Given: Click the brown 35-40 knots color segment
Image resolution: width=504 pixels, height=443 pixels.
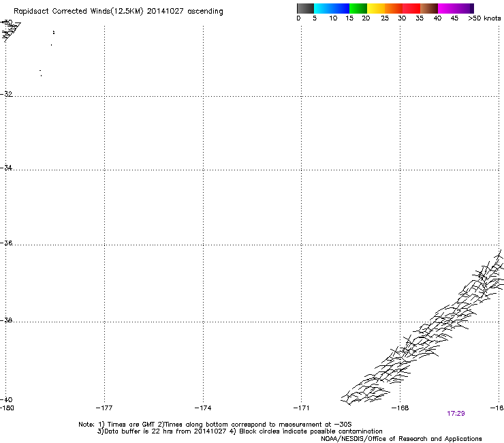Looking at the screenshot, I should point(429,8).
